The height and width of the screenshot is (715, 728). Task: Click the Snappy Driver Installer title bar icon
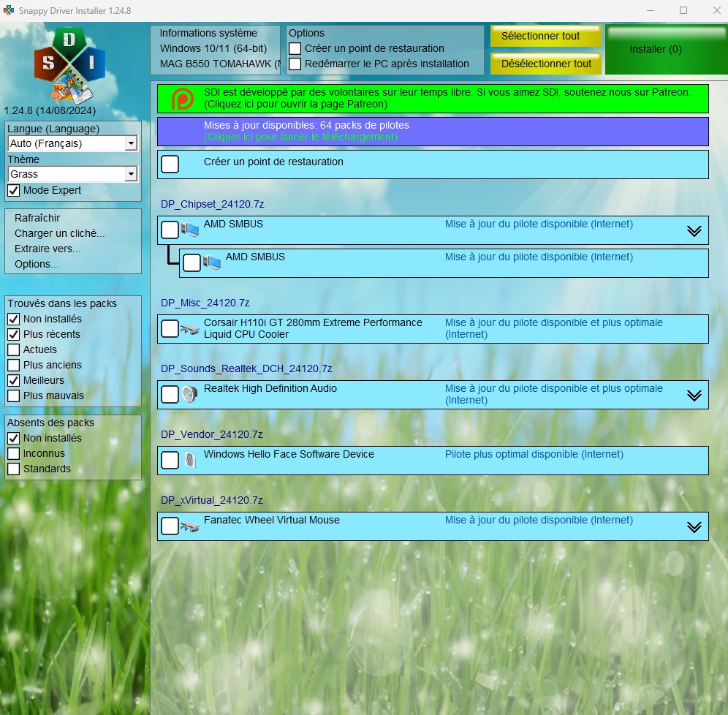point(8,10)
